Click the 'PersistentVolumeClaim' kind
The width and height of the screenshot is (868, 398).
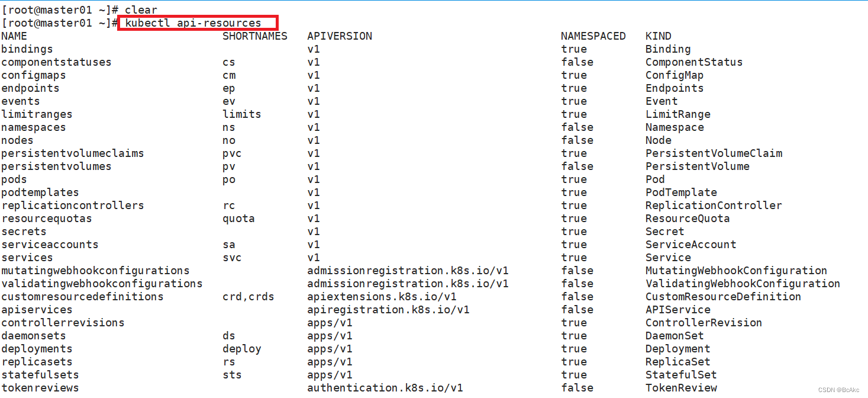[x=714, y=153]
